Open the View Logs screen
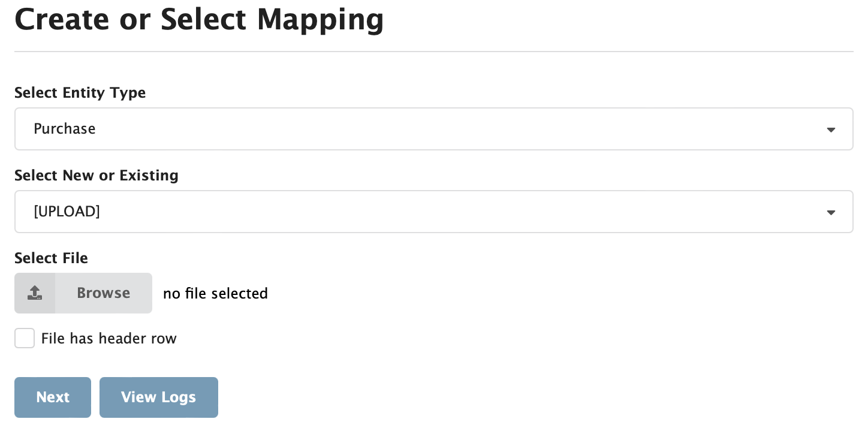 (x=158, y=397)
